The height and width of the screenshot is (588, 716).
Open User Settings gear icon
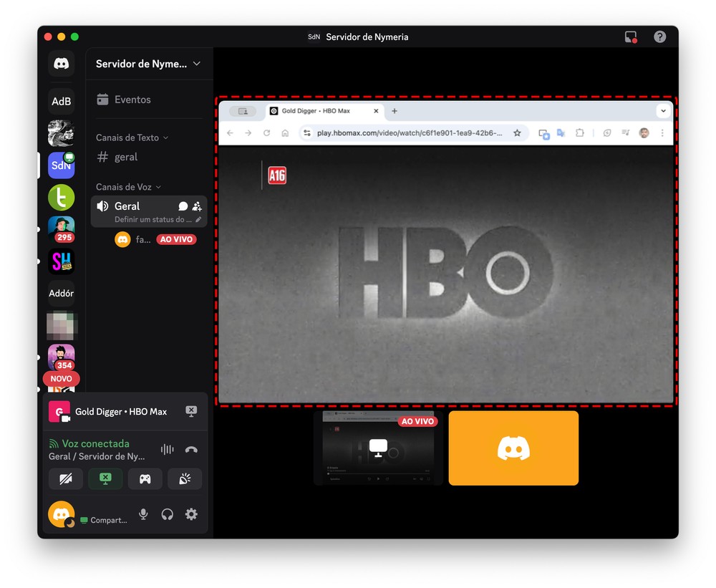point(191,514)
